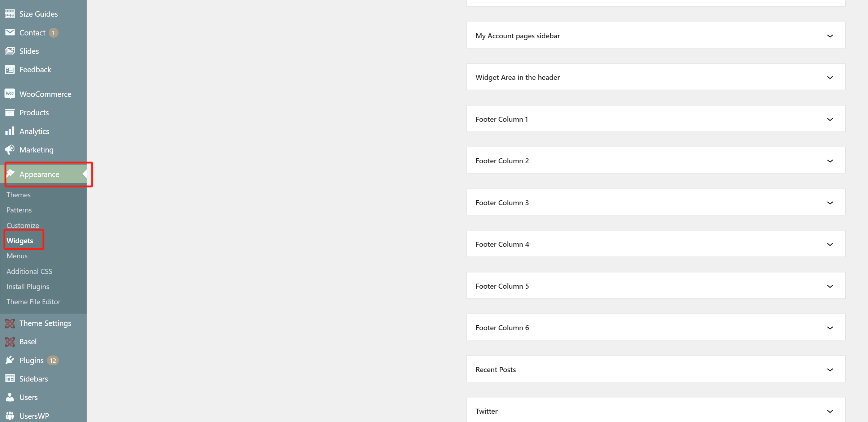Click the Marketing megaphone icon

coord(10,150)
